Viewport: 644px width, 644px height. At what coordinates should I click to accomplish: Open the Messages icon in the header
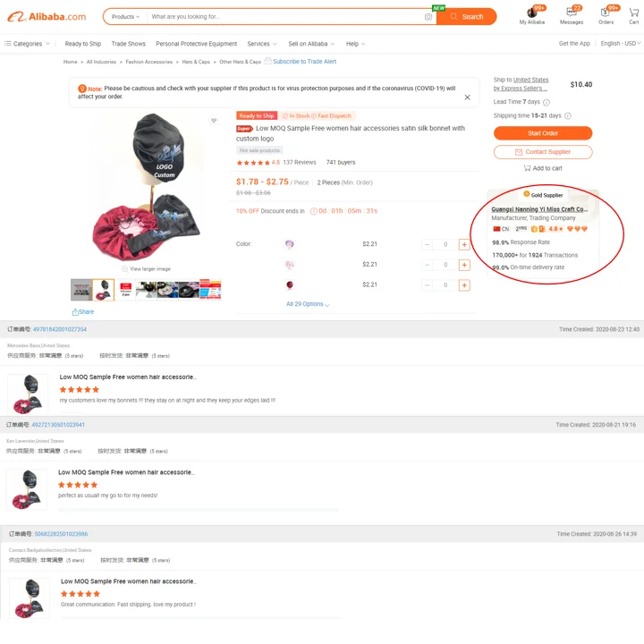pyautogui.click(x=571, y=13)
